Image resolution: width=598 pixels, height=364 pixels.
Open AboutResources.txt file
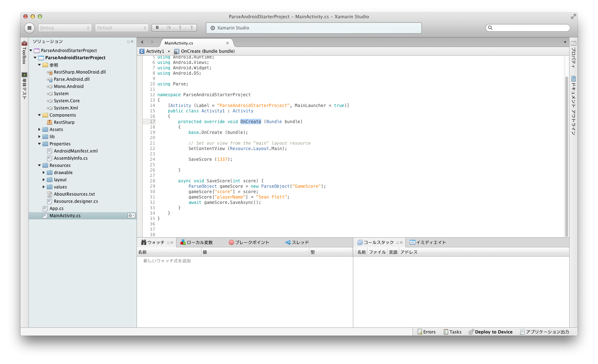(74, 194)
